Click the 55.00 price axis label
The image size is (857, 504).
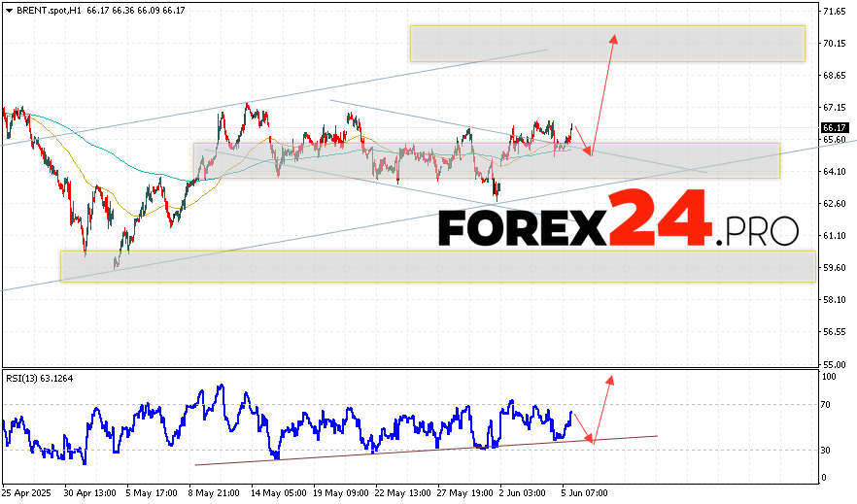[834, 362]
